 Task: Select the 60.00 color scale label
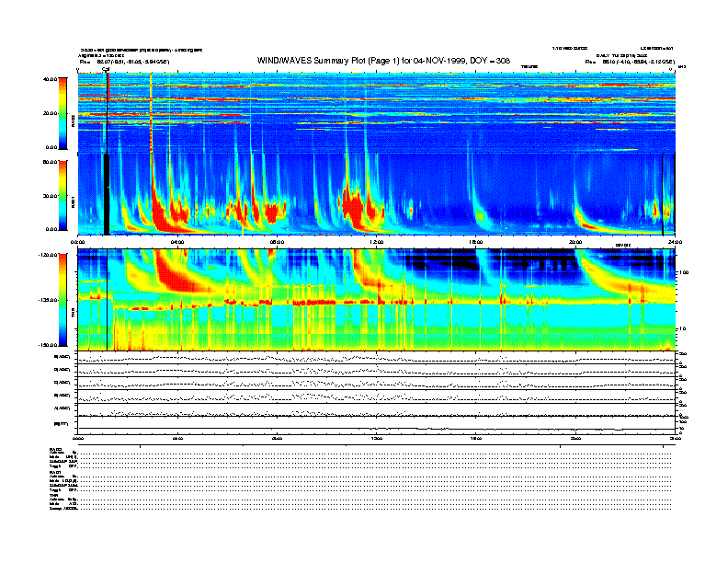(x=51, y=162)
